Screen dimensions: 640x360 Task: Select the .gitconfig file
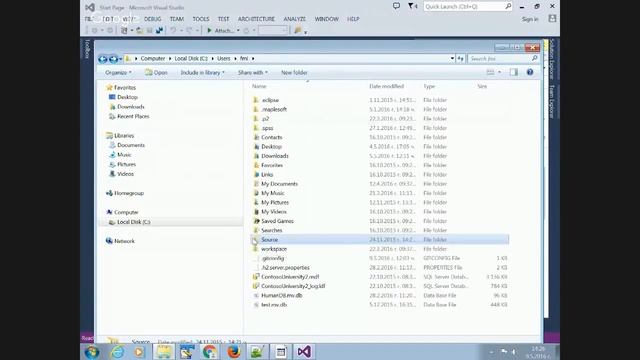(x=273, y=258)
